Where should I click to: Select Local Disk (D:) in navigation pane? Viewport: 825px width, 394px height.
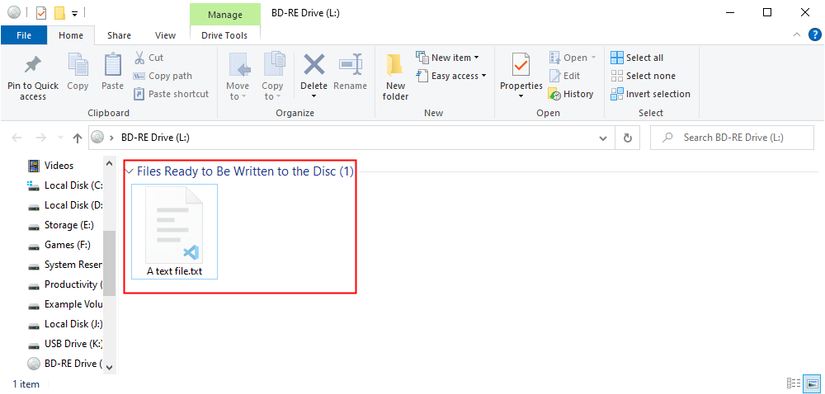coord(64,205)
